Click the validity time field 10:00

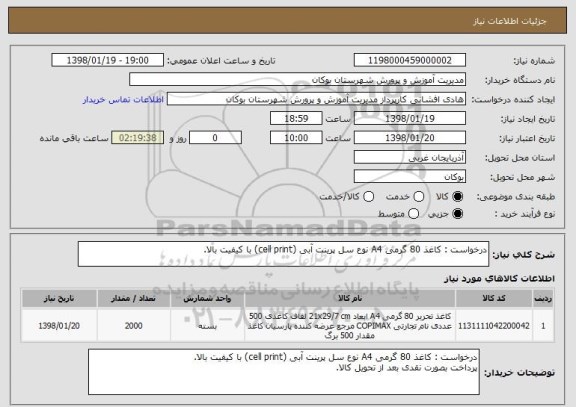pos(296,138)
